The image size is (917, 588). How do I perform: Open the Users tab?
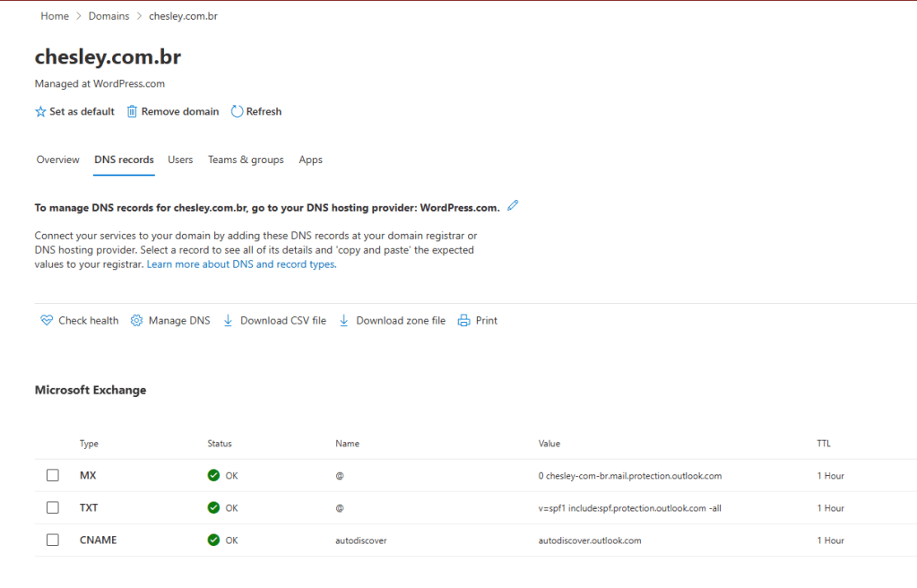tap(180, 160)
